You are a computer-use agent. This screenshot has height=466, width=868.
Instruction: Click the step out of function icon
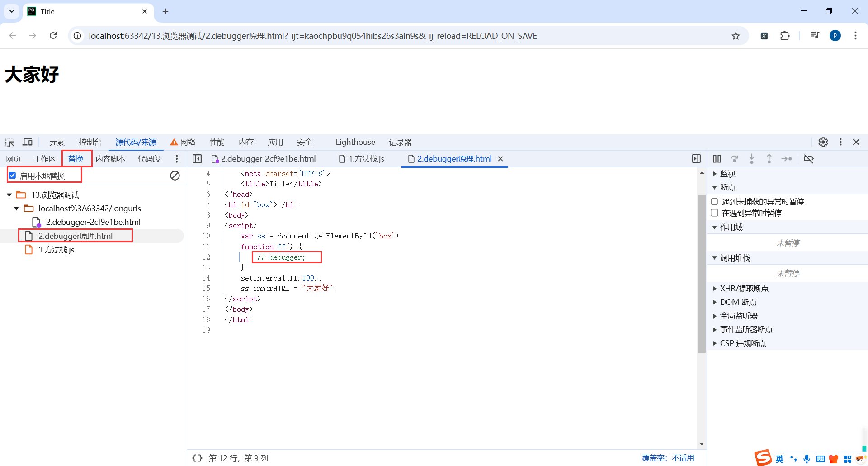point(769,159)
